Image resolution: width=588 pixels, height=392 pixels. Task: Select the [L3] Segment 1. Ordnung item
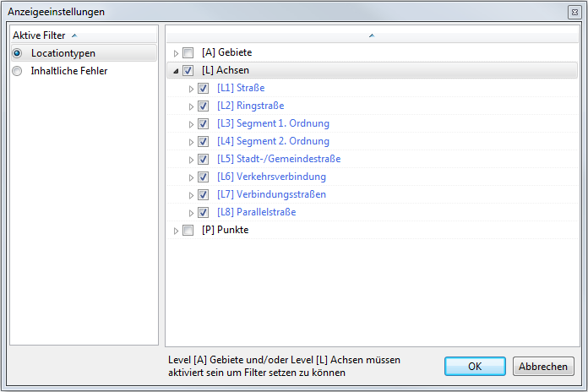click(x=273, y=124)
